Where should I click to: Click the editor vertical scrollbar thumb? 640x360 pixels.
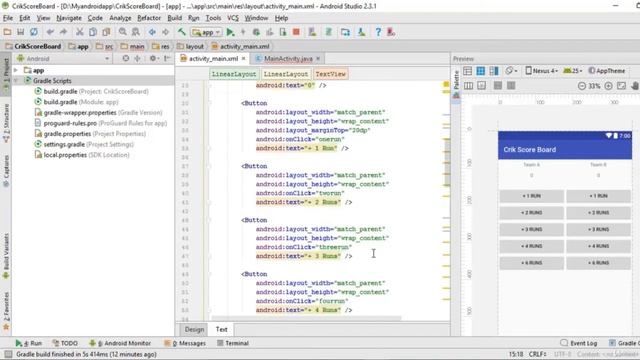pyautogui.click(x=447, y=163)
